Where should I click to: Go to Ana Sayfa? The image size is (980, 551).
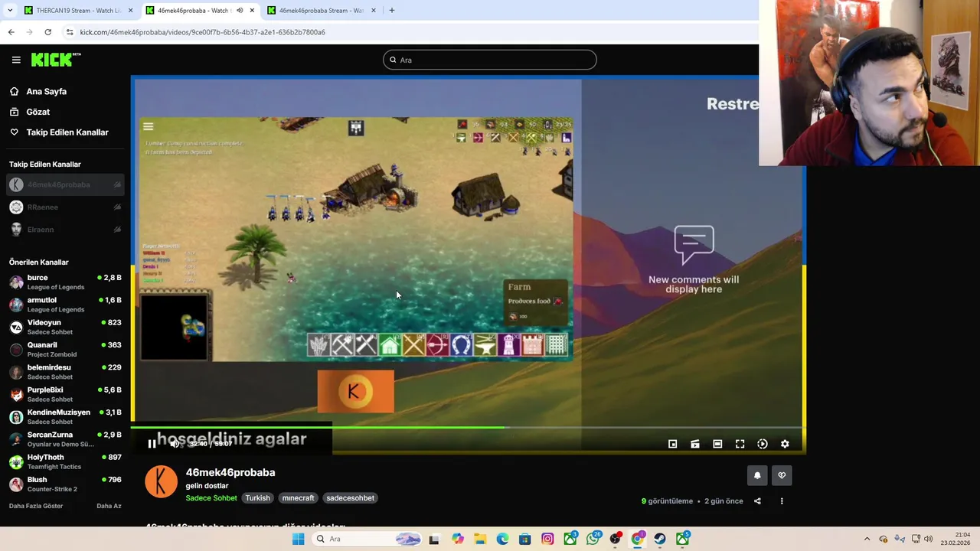[x=46, y=91]
